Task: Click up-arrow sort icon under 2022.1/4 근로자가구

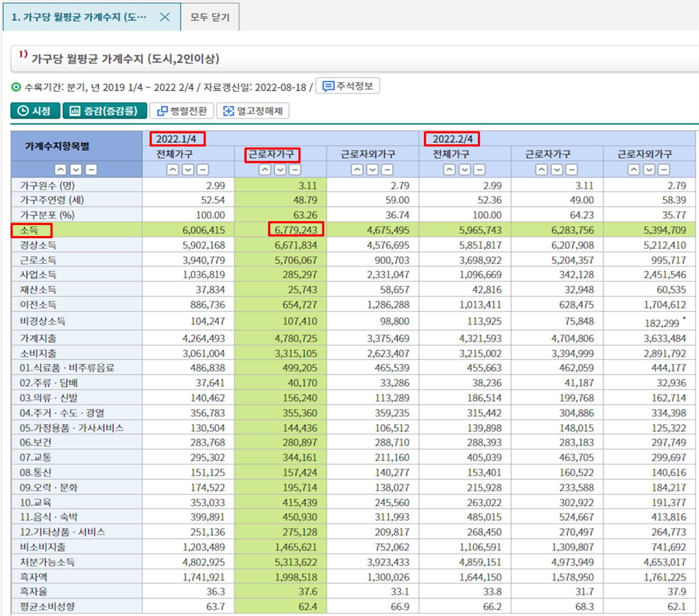Action: coord(265,169)
